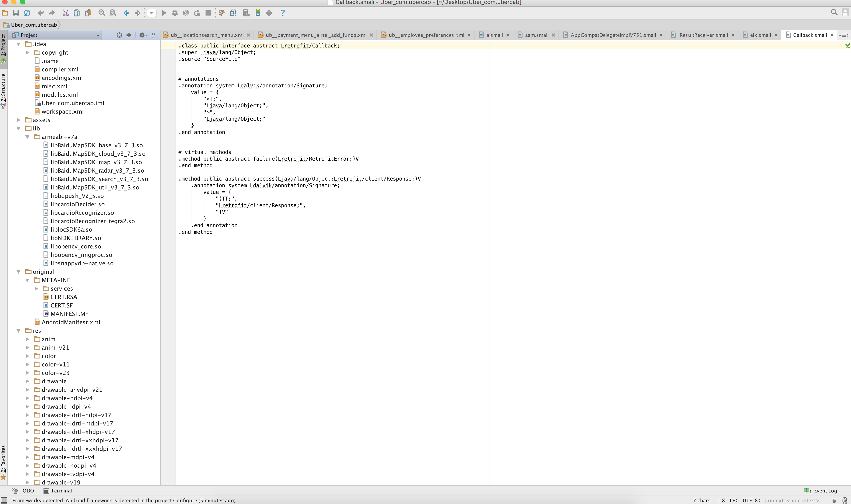Open Android Device Monitor icon

click(269, 13)
